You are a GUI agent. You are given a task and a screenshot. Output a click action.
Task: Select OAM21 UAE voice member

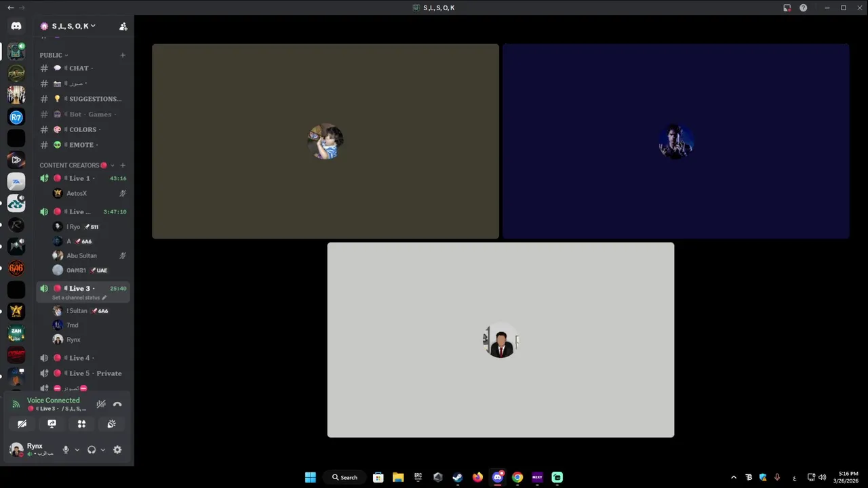(90, 270)
